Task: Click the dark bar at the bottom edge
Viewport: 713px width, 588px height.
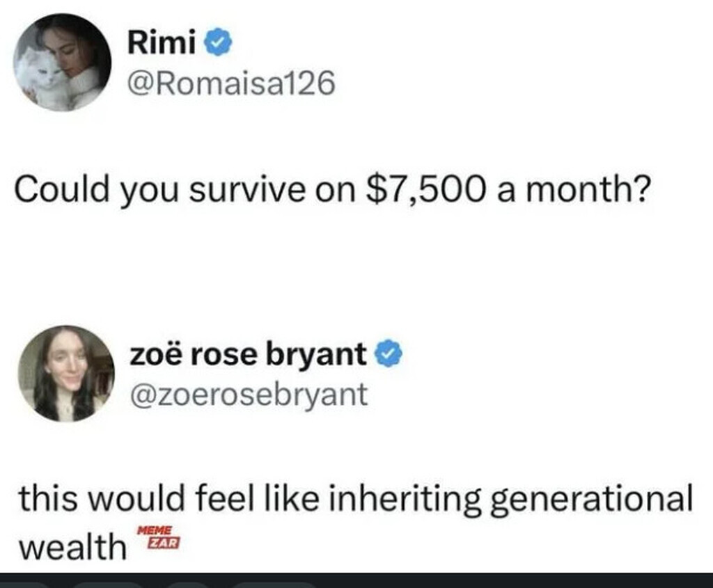Action: (x=356, y=580)
